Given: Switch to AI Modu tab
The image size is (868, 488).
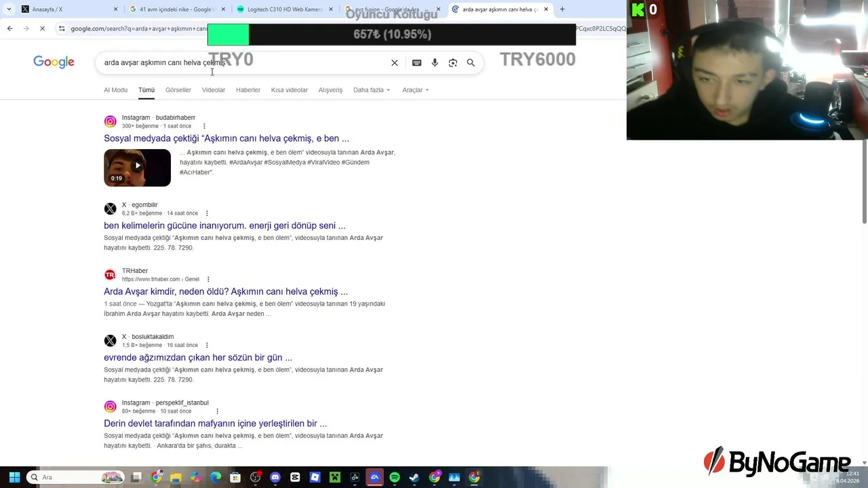Looking at the screenshot, I should [x=115, y=90].
